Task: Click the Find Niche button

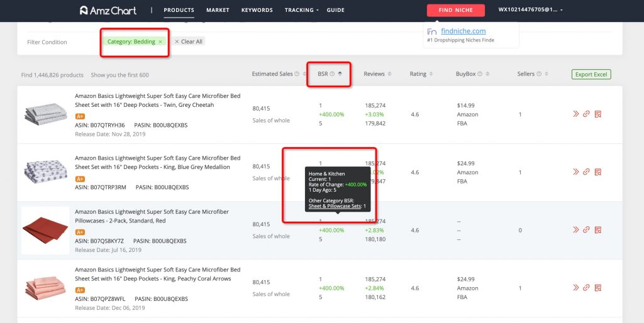Action: (x=455, y=10)
